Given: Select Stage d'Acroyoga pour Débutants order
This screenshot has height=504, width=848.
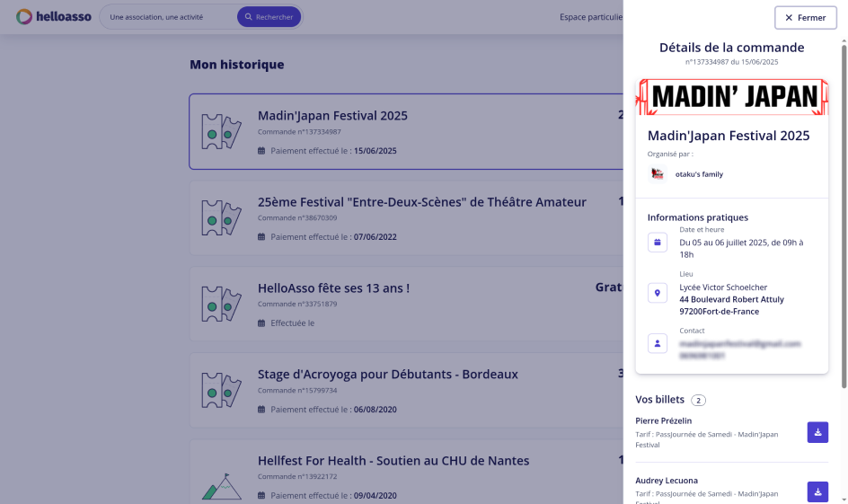Looking at the screenshot, I should [387, 375].
